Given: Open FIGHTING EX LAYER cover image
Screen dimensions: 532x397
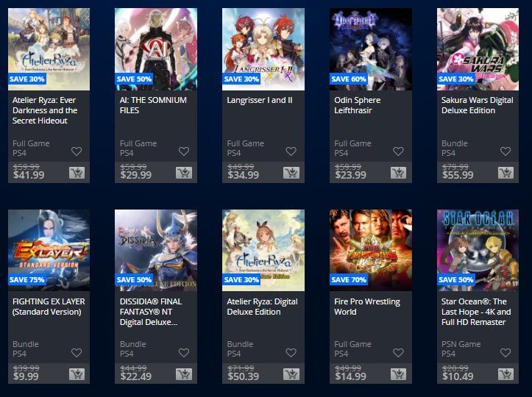Looking at the screenshot, I should point(49,250).
